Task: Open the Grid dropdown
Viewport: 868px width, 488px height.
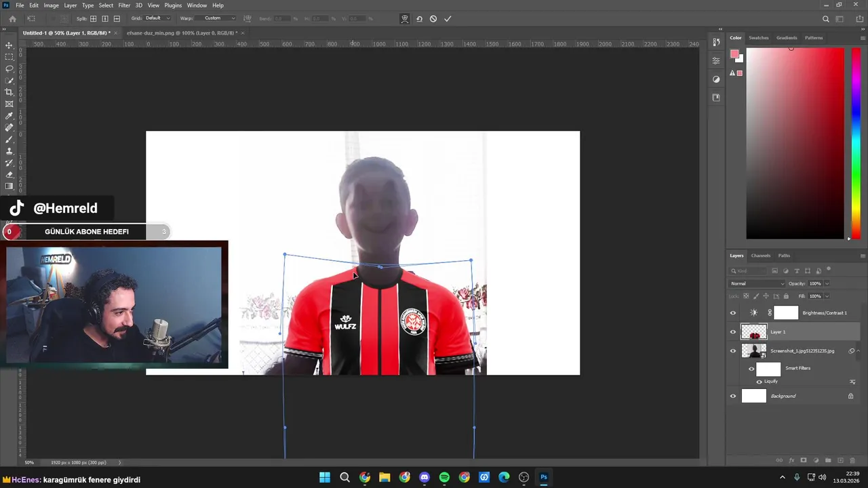Action: (x=158, y=18)
